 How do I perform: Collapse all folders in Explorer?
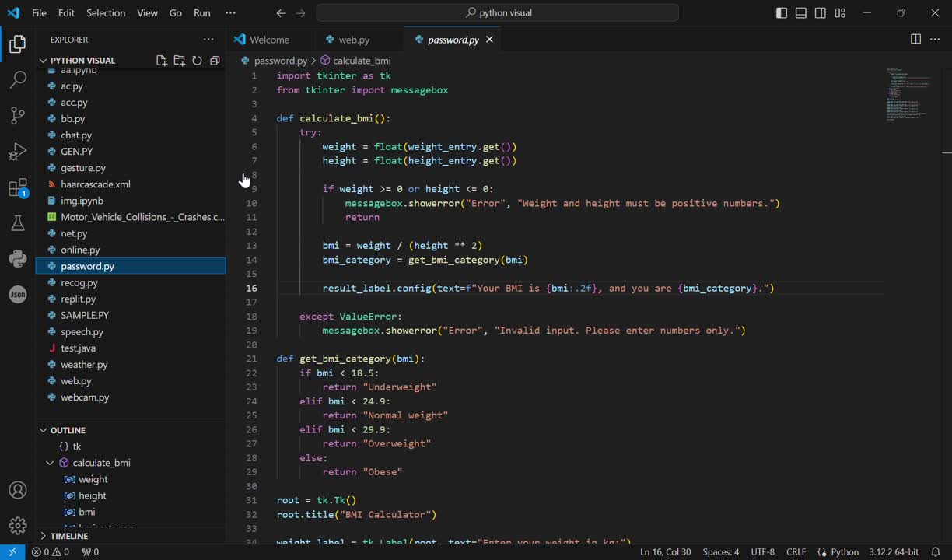point(215,61)
